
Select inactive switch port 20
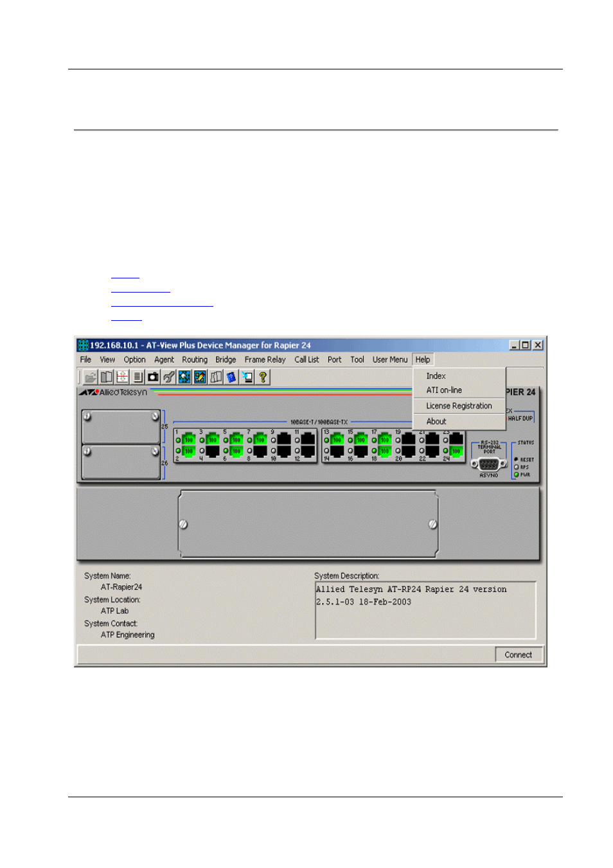pos(408,451)
